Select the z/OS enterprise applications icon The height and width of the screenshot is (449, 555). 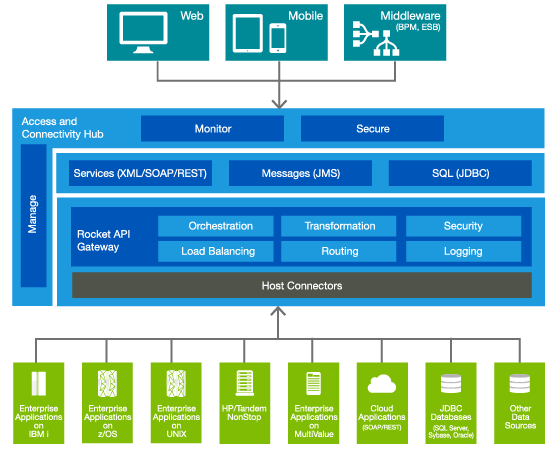coord(107,384)
